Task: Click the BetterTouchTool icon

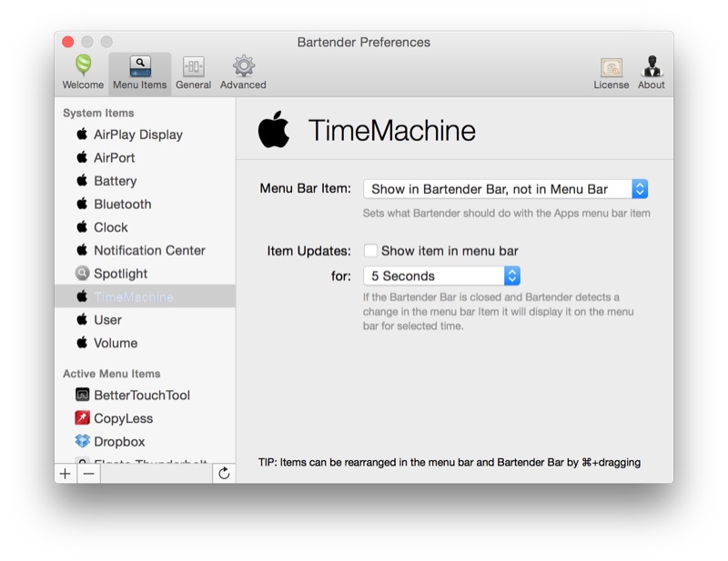Action: coord(82,395)
